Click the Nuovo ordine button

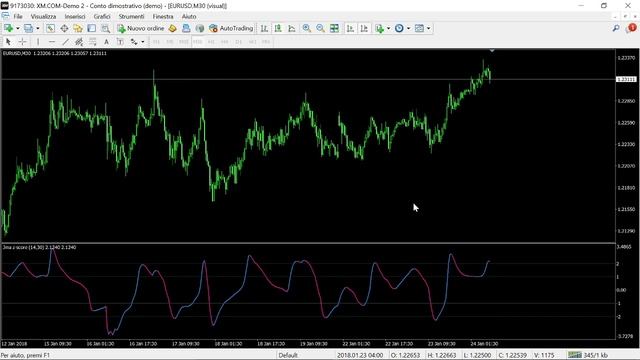(140, 28)
